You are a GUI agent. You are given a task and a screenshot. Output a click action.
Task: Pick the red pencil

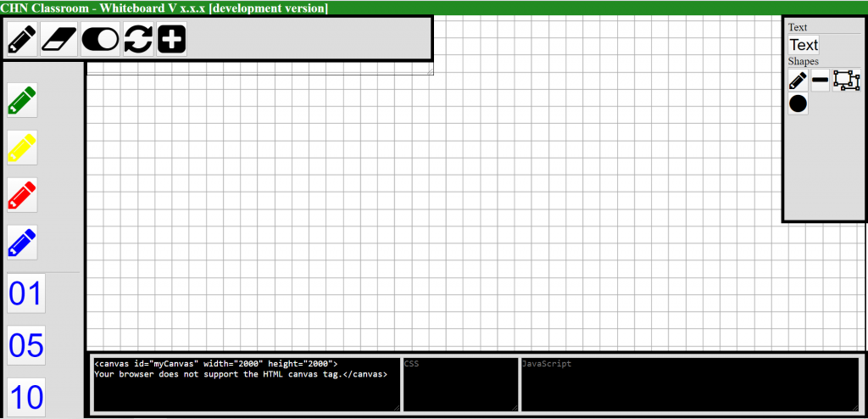(22, 195)
